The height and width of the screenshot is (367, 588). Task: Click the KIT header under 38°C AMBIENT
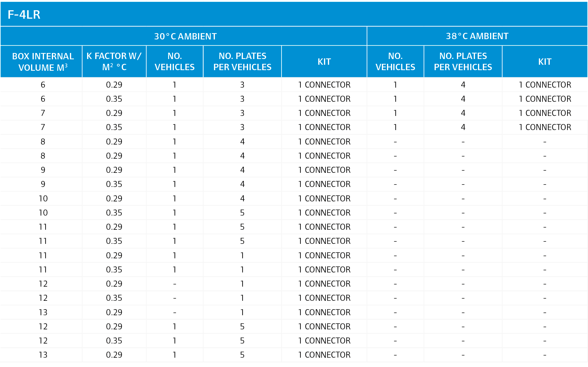(x=545, y=62)
